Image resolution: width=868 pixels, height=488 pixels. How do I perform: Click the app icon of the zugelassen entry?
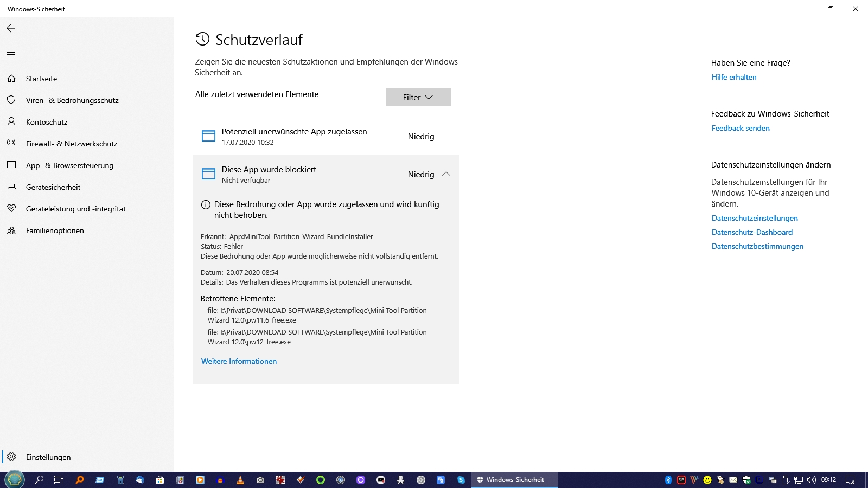(x=208, y=136)
